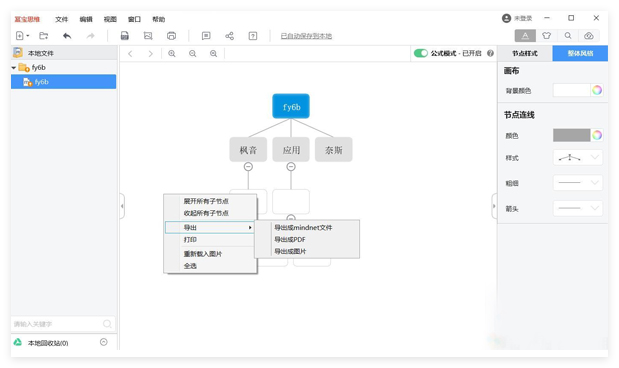Screen dimensions: 619x368
Task: Collapse children under 应用 node
Action: [291, 167]
